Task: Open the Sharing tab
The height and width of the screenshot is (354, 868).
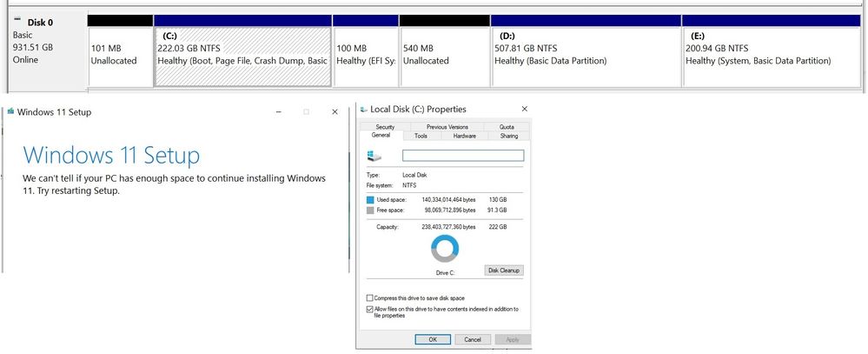Action: point(509,136)
